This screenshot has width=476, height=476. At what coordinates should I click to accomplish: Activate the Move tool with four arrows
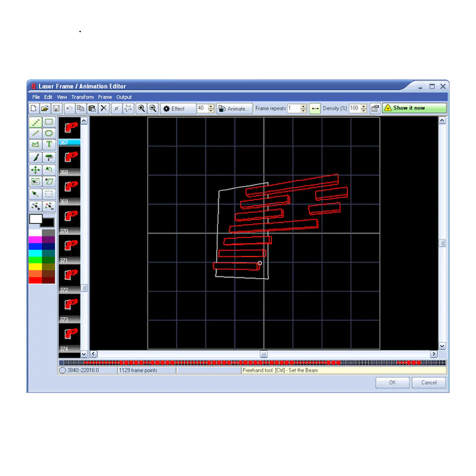[35, 170]
